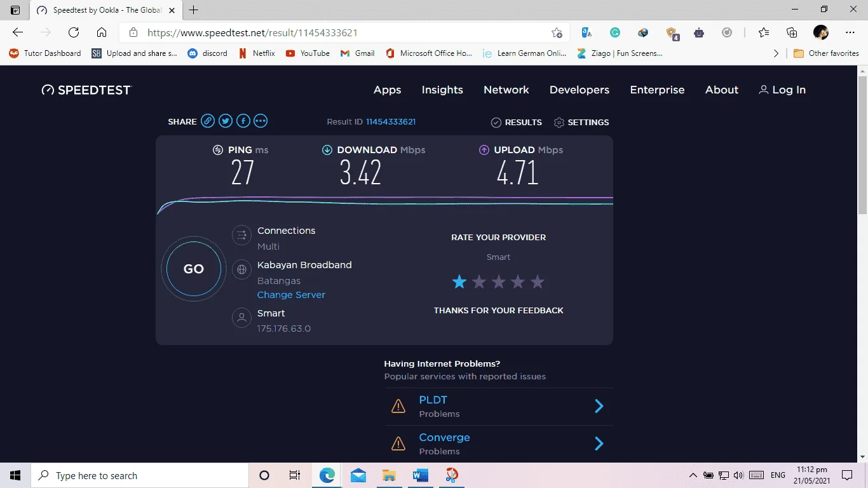Viewport: 868px width, 488px height.
Task: Open the volume control in tray
Action: click(738, 475)
